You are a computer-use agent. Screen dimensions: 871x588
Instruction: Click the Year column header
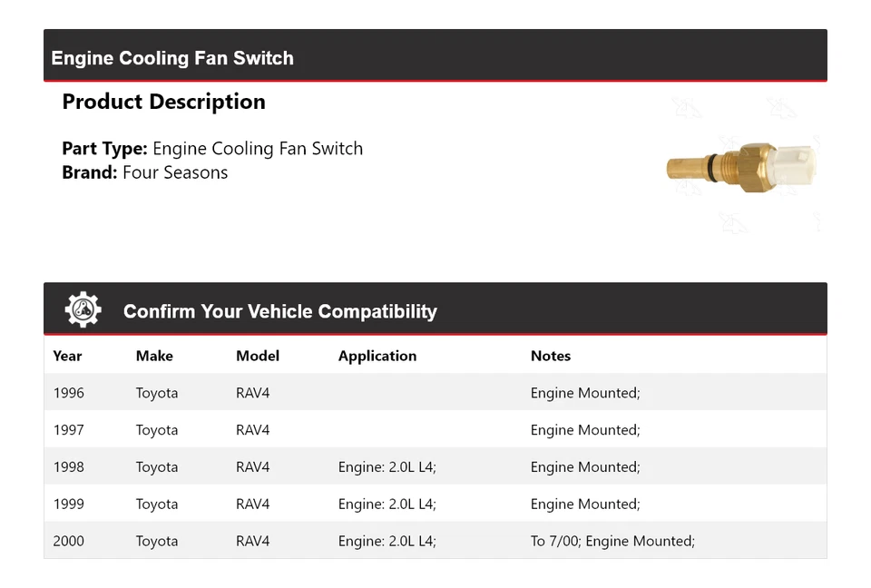click(x=67, y=356)
